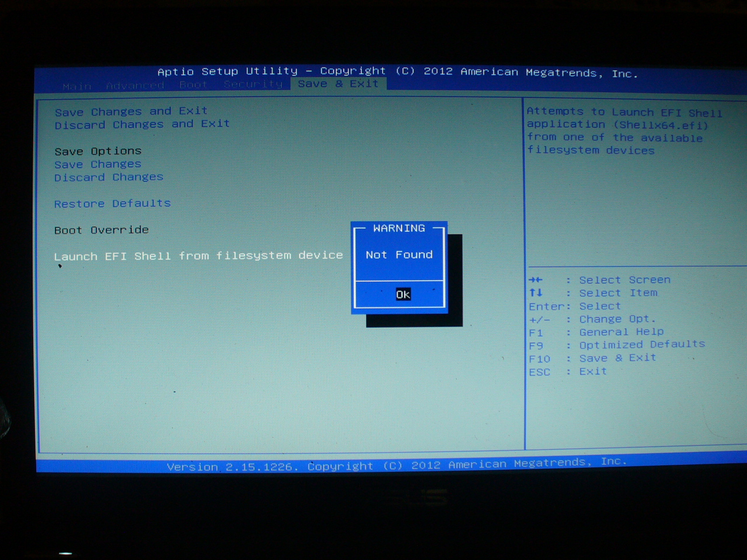Image resolution: width=747 pixels, height=560 pixels.
Task: Choose Save Changes and Exit
Action: point(131,111)
